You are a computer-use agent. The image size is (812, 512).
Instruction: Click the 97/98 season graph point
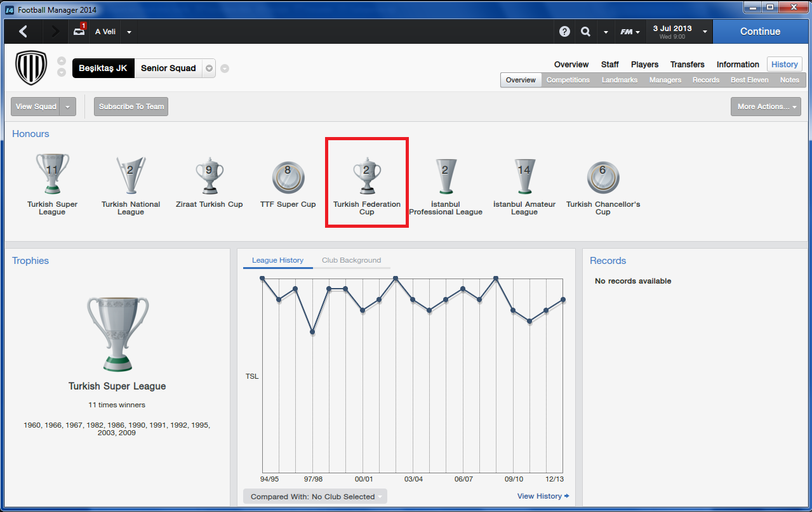click(x=312, y=332)
